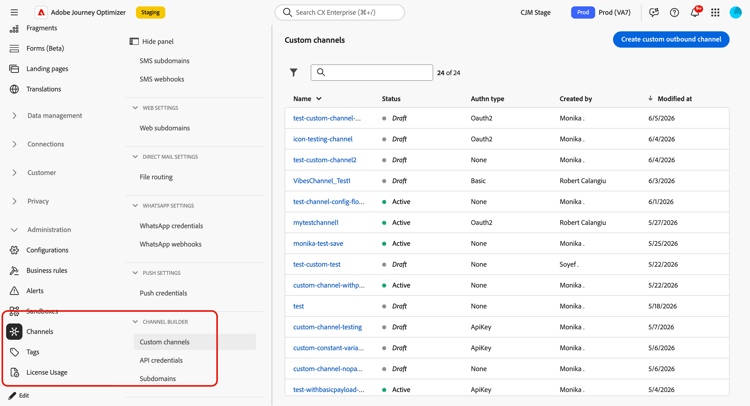Click the Alerts triangle icon
The width and height of the screenshot is (750, 406).
[x=14, y=291]
